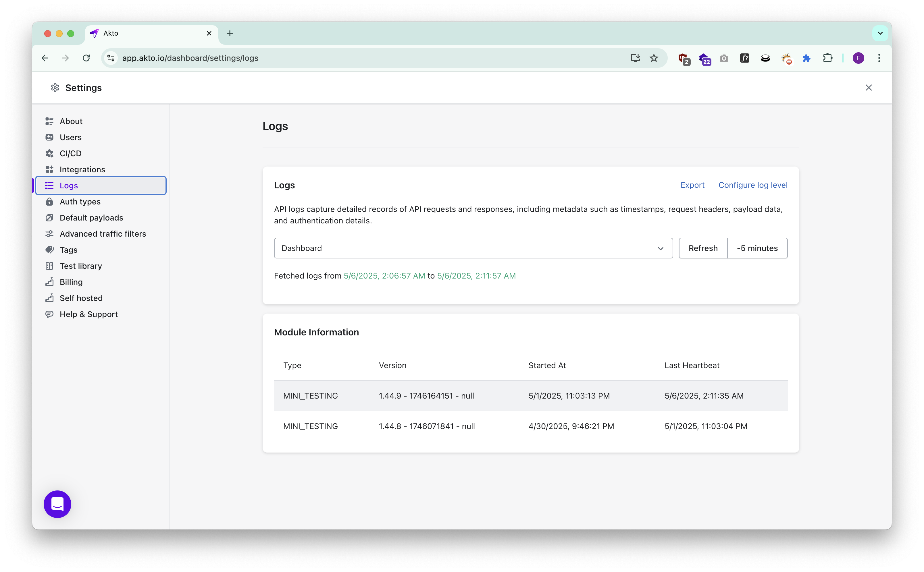Open the -5 minutes time range selector
Viewport: 924px width, 572px height.
[x=757, y=248]
